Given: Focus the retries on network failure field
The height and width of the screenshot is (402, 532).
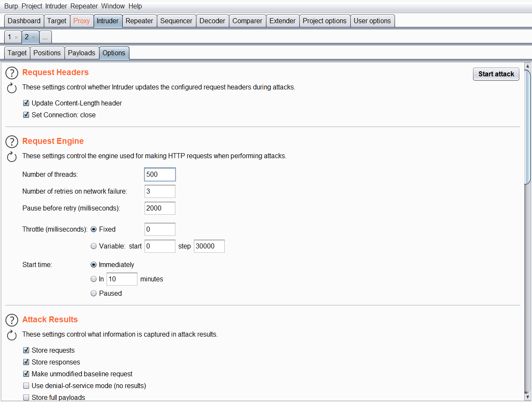Looking at the screenshot, I should click(160, 191).
